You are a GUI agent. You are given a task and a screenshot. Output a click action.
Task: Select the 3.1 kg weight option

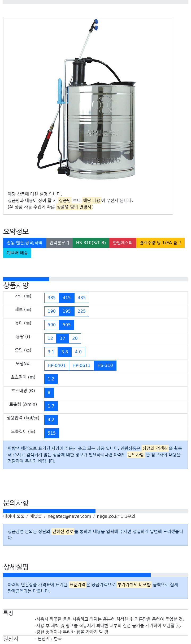click(x=51, y=352)
